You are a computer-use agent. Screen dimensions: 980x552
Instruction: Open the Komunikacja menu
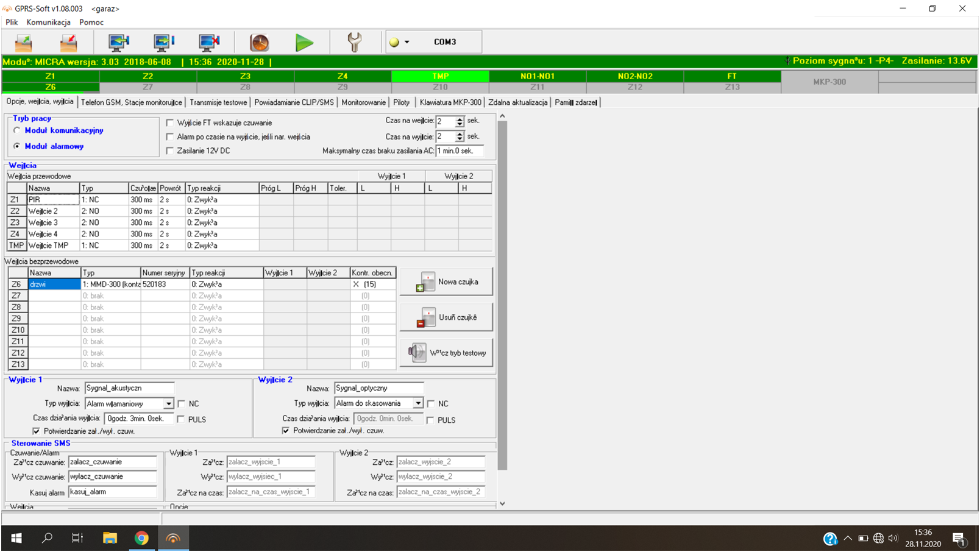49,22
